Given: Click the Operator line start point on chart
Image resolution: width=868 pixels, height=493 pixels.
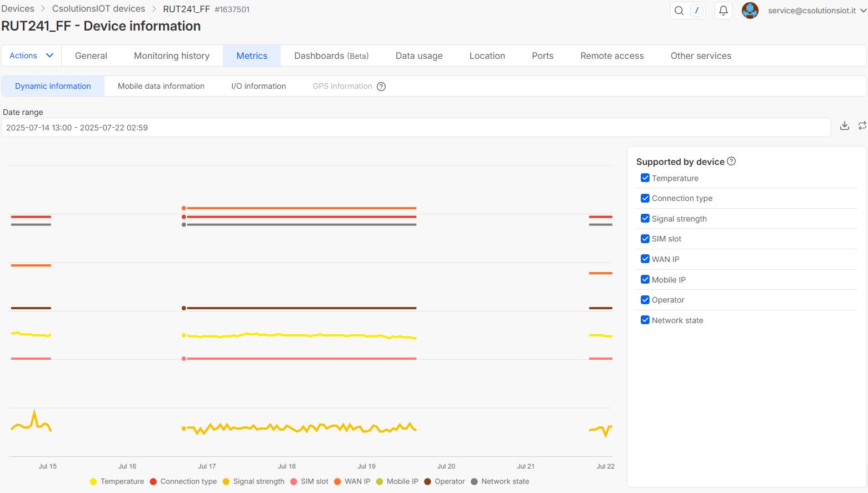Looking at the screenshot, I should 184,308.
